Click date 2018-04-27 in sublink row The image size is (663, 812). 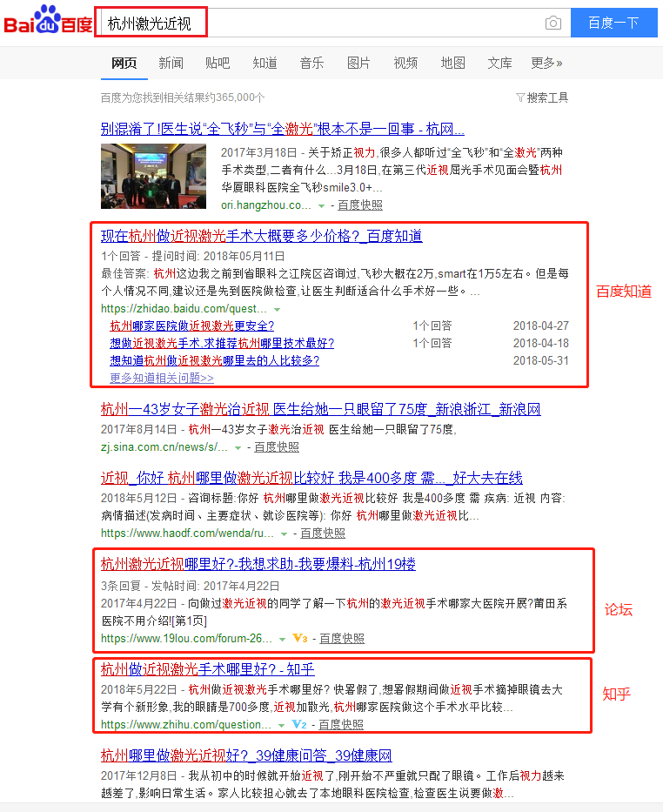[x=541, y=325]
